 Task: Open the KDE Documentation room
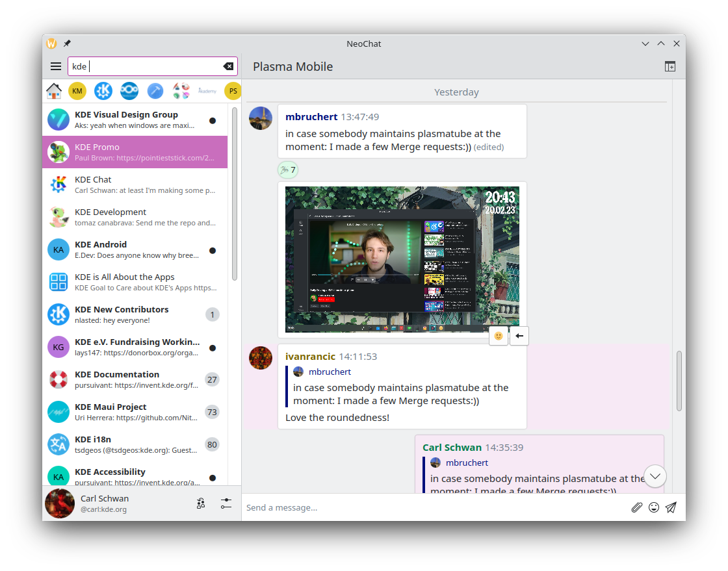coord(135,379)
